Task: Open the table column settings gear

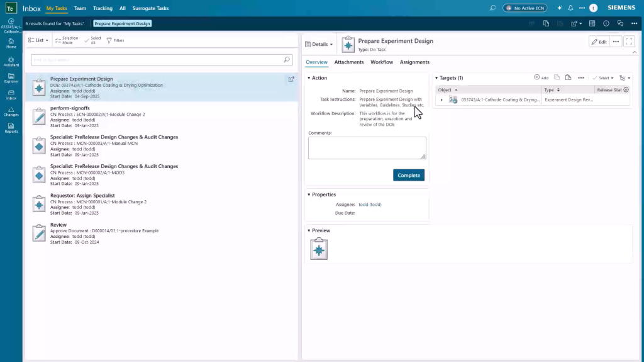Action: tap(626, 90)
